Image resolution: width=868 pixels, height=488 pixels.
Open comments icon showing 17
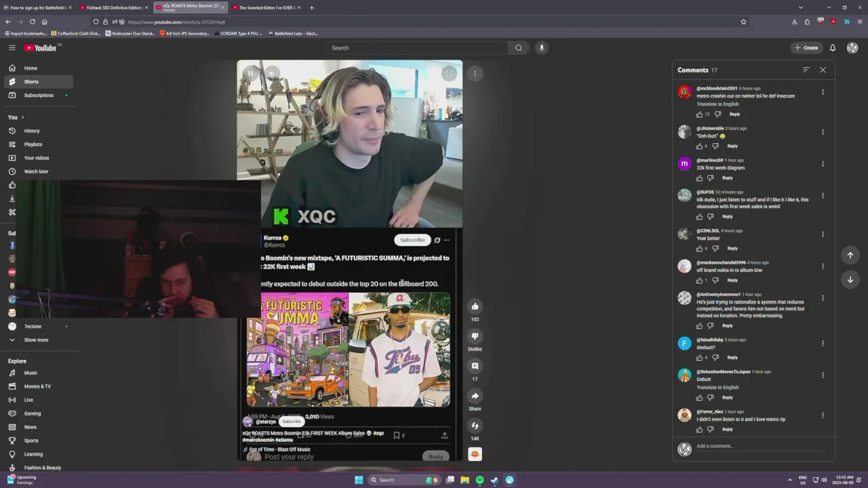coord(475,366)
